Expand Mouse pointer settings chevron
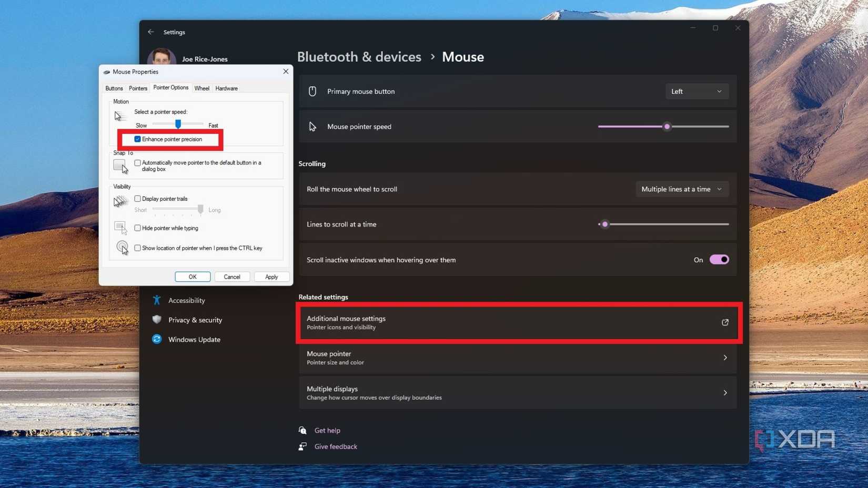Viewport: 868px width, 488px height. coord(725,358)
